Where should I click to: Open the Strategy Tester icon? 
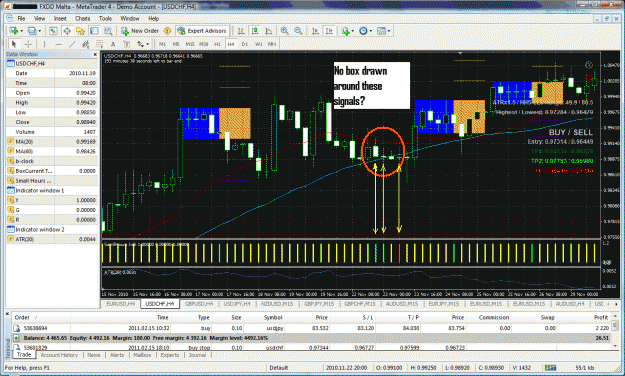point(108,31)
